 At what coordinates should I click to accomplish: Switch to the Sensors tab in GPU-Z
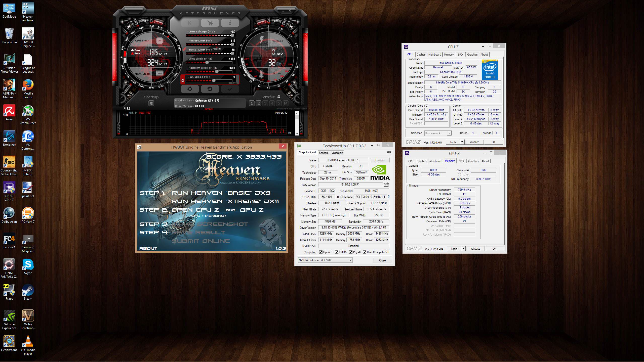click(324, 153)
